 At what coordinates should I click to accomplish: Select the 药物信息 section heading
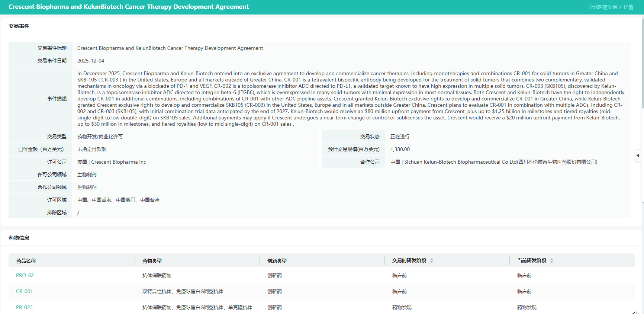19,238
